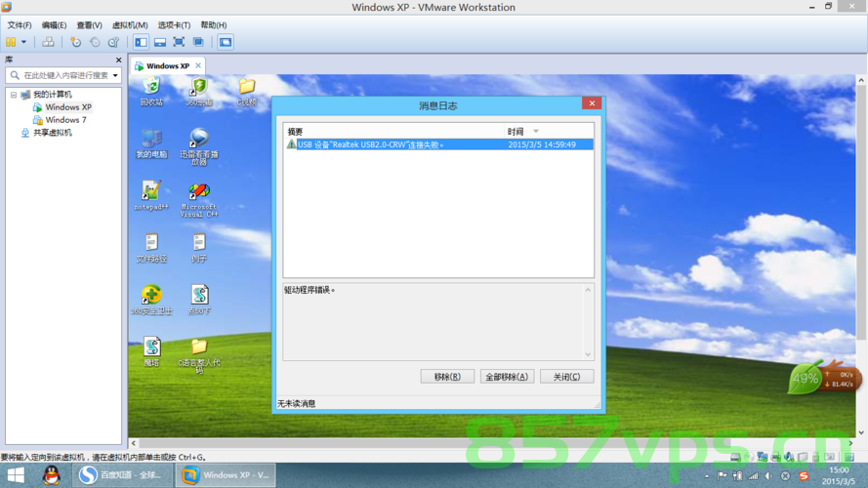This screenshot has height=488, width=868.
Task: Click the revert to snapshot toolbar icon
Action: (95, 42)
